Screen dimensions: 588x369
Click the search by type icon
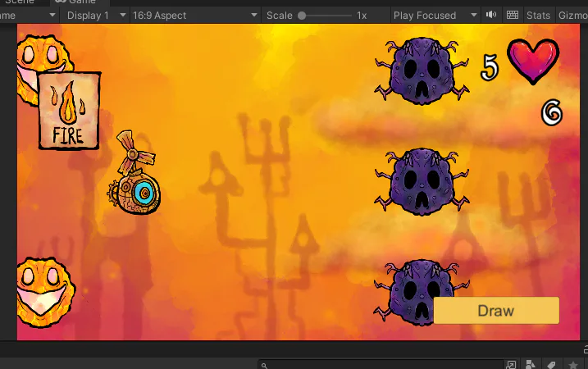click(x=531, y=365)
